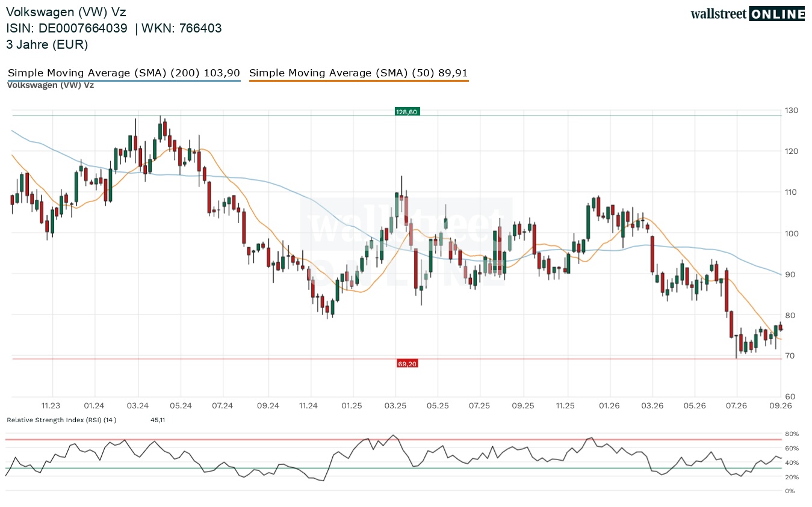Image resolution: width=812 pixels, height=507 pixels.
Task: Click the 11.23 date axis label
Action: (x=51, y=406)
